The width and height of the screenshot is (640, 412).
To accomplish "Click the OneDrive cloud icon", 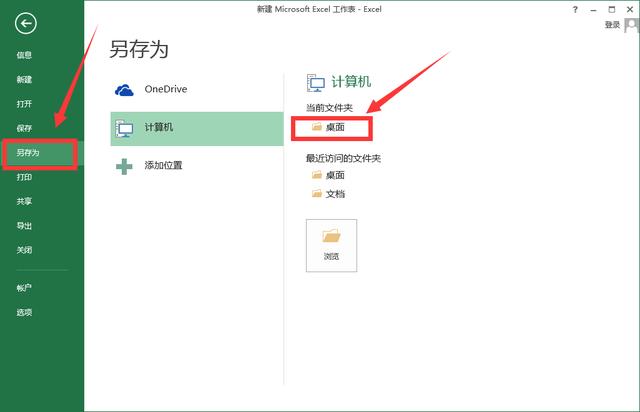I will [124, 90].
